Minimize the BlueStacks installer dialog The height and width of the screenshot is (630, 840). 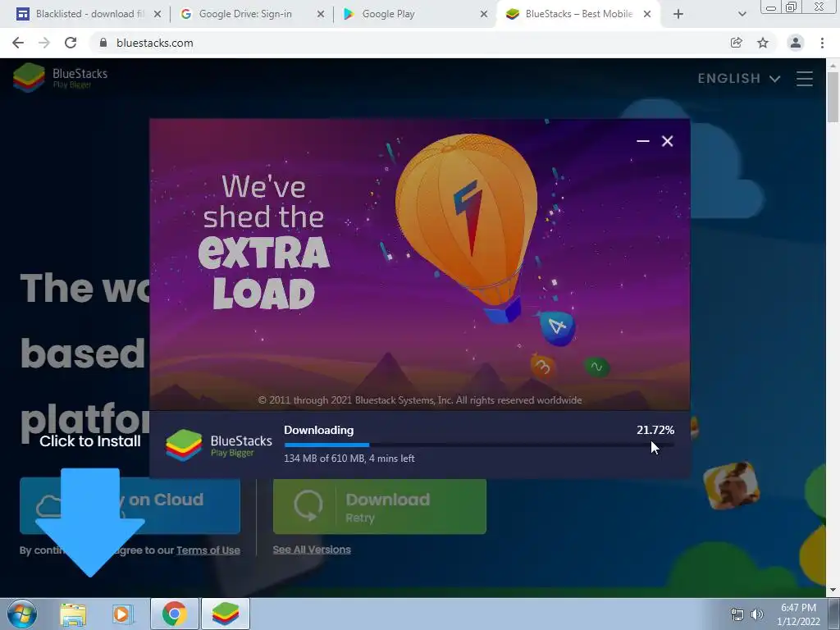tap(643, 141)
